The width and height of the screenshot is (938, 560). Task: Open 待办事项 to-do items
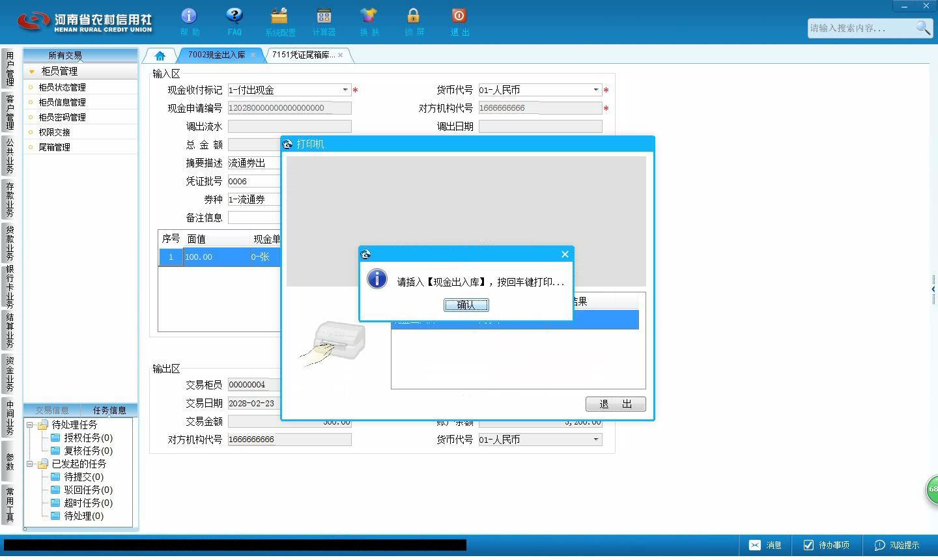pos(826,545)
